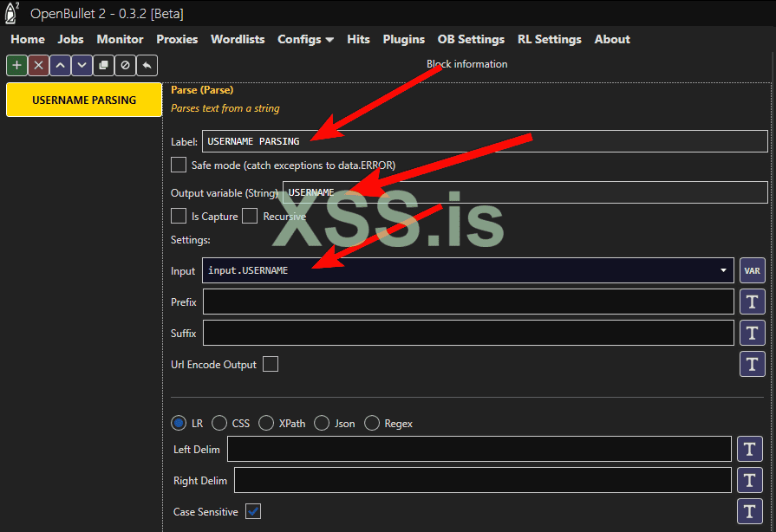The height and width of the screenshot is (532, 776).
Task: Click the Left Delim input field
Action: (479, 449)
